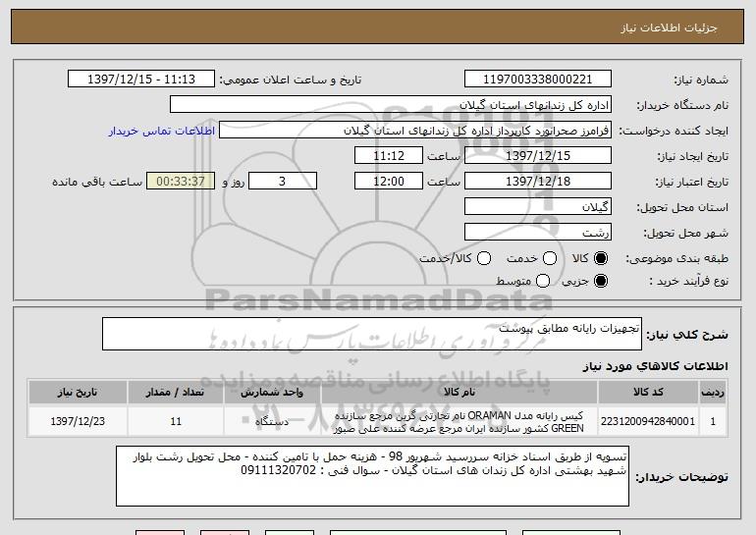The width and height of the screenshot is (756, 535).
Task: Click the validity date field 1397/12/18
Action: [x=538, y=182]
